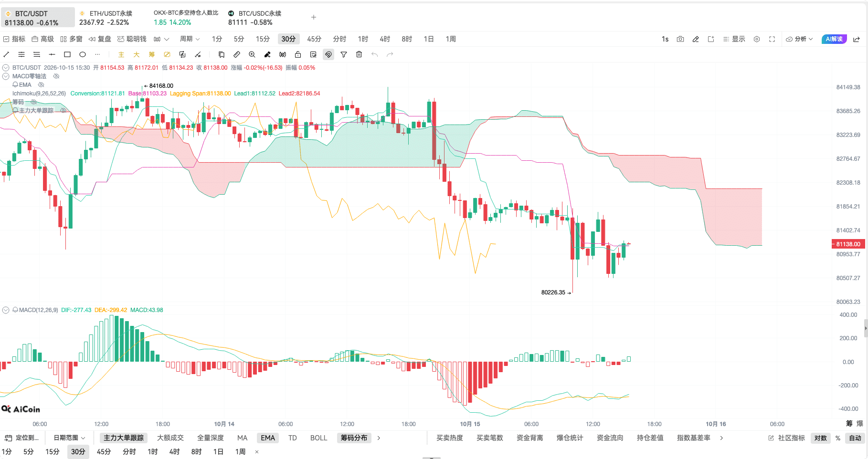The height and width of the screenshot is (459, 868).
Task: Click the lock drawings icon
Action: (x=298, y=54)
